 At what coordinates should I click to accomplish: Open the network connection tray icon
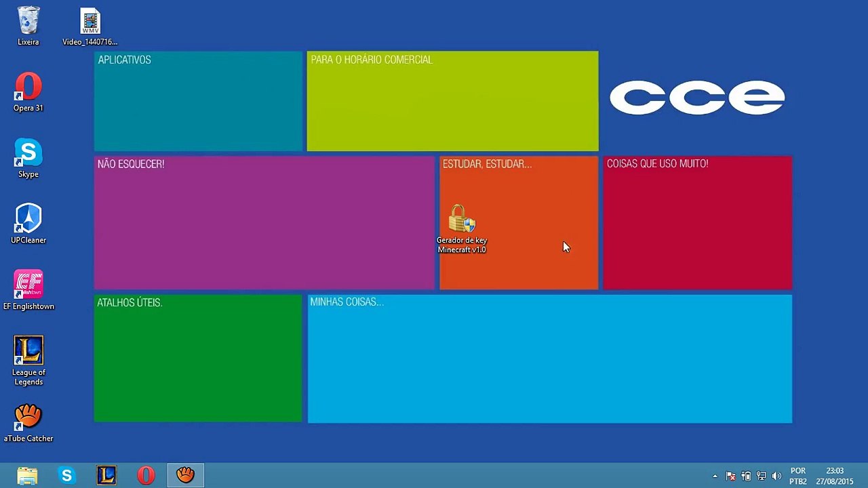761,476
